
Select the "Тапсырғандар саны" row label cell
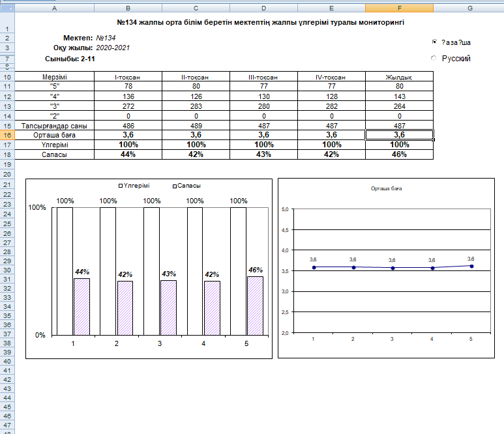pyautogui.click(x=54, y=125)
